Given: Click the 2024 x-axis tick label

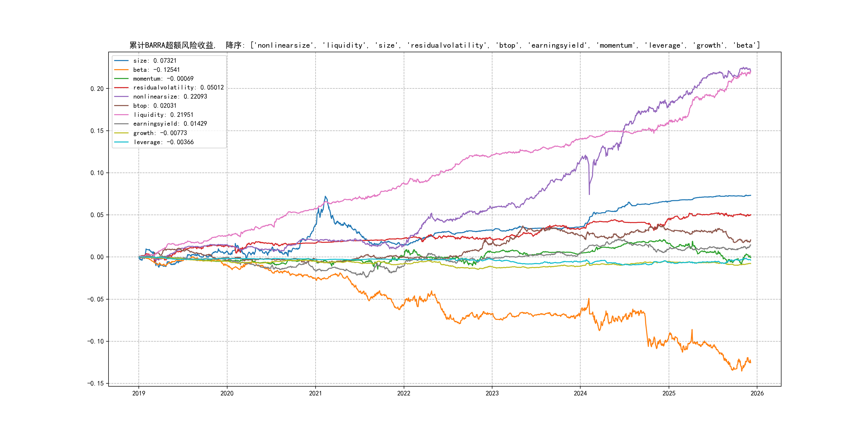Looking at the screenshot, I should 580,393.
